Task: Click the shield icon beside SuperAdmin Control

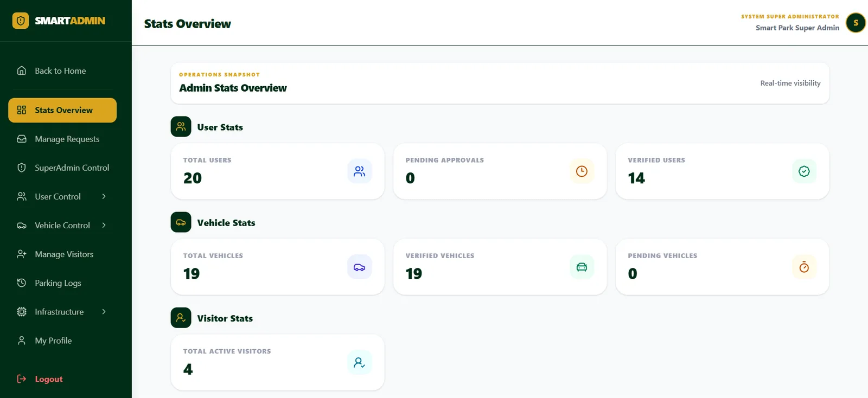Action: (x=22, y=168)
